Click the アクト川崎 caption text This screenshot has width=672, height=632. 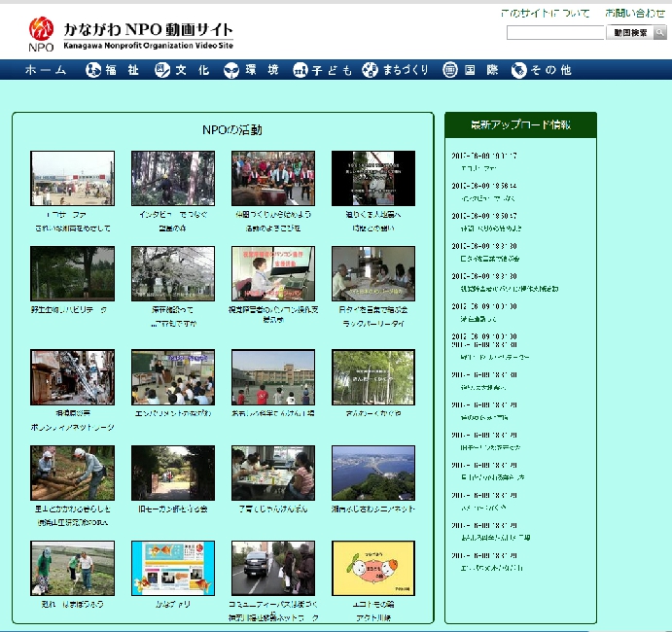point(373,617)
